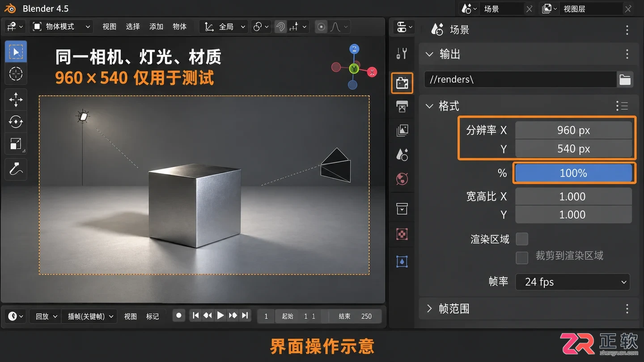The width and height of the screenshot is (644, 362).
Task: Open the World properties tab globe icon
Action: tap(402, 179)
